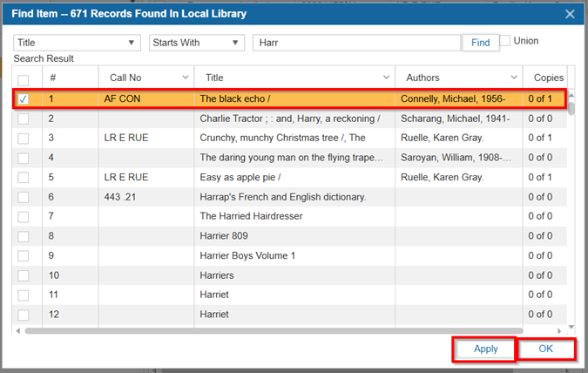Click the OK button
This screenshot has height=373, width=588.
[x=546, y=349]
